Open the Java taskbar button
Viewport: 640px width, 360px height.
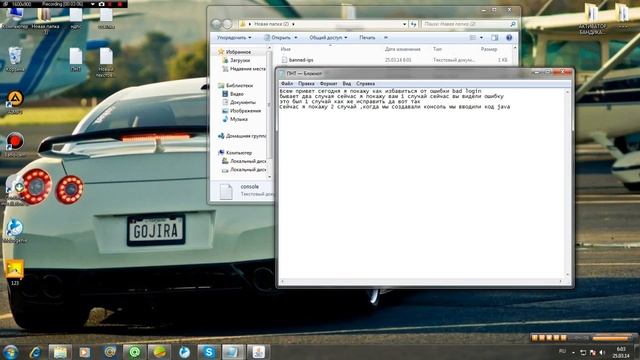tap(258, 352)
